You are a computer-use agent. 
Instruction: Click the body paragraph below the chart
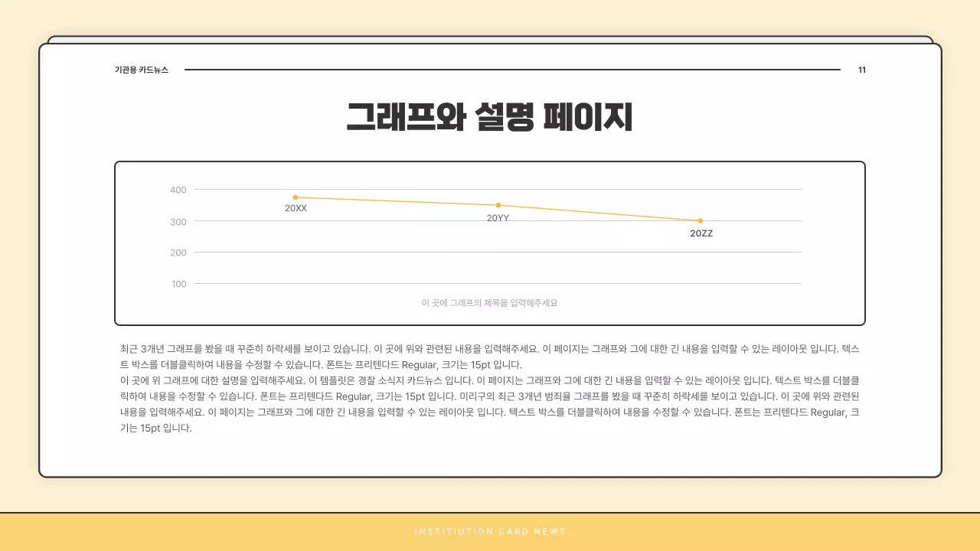[490, 390]
